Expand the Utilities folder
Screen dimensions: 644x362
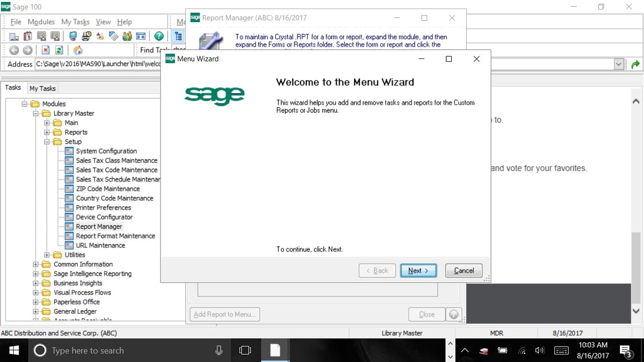46,255
